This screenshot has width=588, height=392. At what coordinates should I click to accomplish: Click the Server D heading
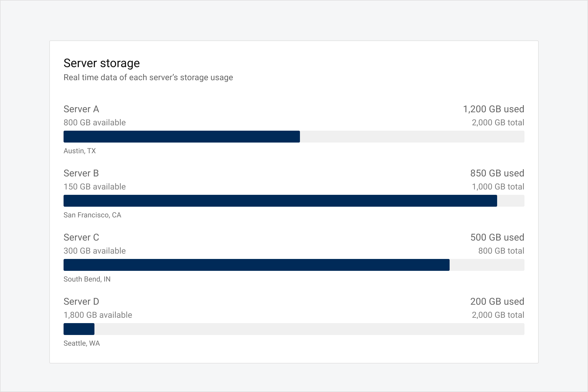pos(81,301)
